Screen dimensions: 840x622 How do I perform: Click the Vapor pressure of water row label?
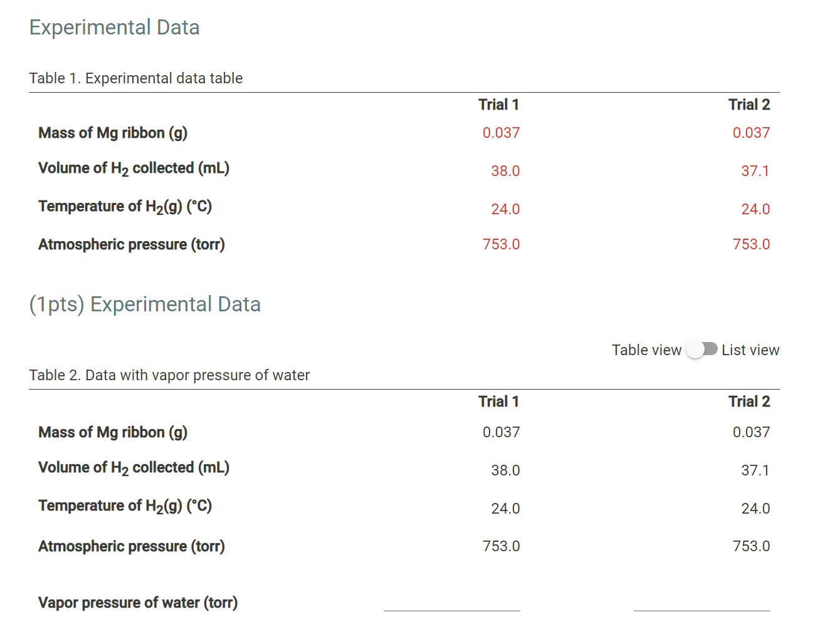coord(138,602)
